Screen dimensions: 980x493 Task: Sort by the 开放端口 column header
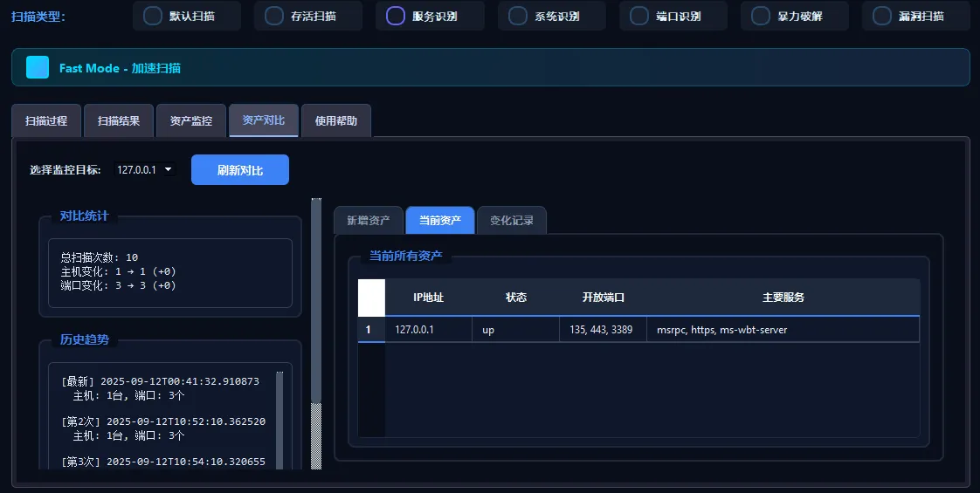604,298
